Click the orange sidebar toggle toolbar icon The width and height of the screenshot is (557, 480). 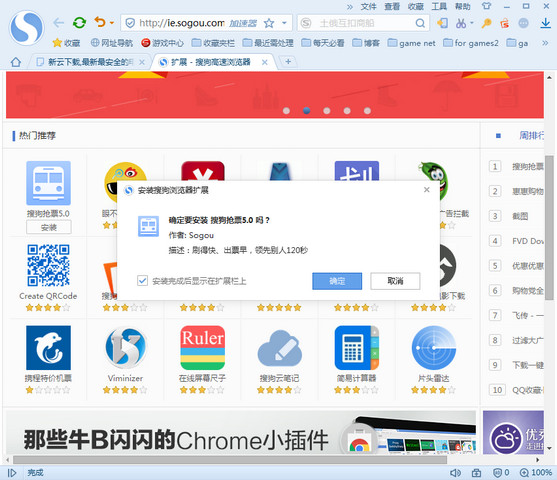point(442,23)
